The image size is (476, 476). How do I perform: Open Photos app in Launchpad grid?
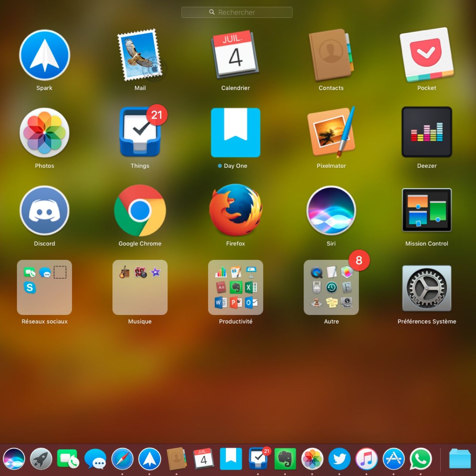[x=45, y=133]
